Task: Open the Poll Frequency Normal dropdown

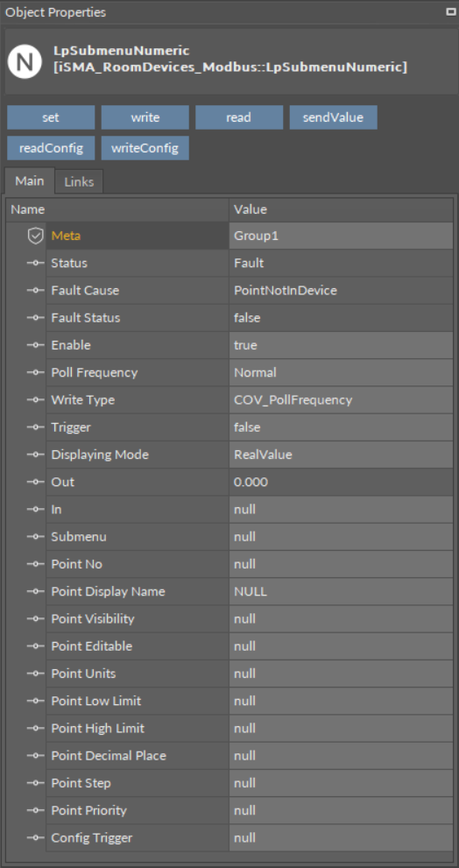Action: tap(341, 372)
